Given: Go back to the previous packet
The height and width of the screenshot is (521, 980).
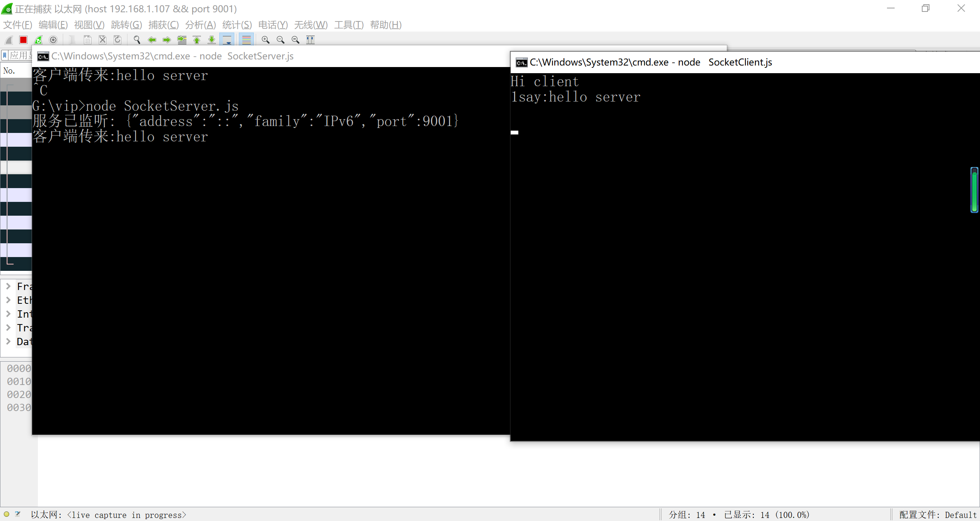Looking at the screenshot, I should 152,40.
